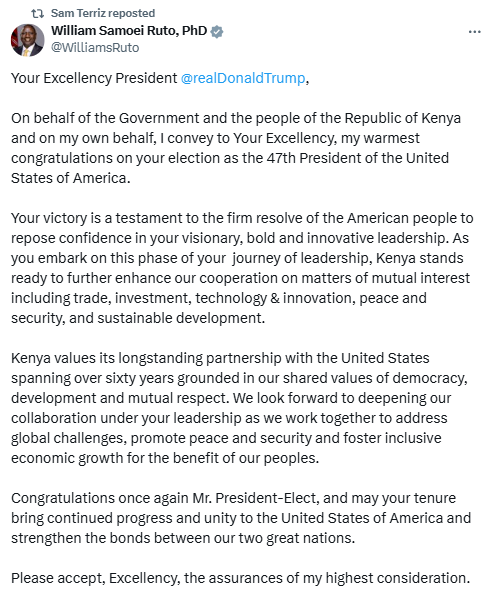Click the line starting "On behalf of the Government"

point(236,118)
